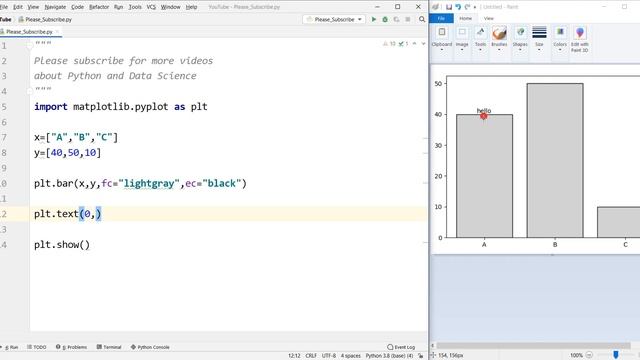Viewport: 640px width, 360px height.
Task: Open the Window menu
Action: [170, 7]
